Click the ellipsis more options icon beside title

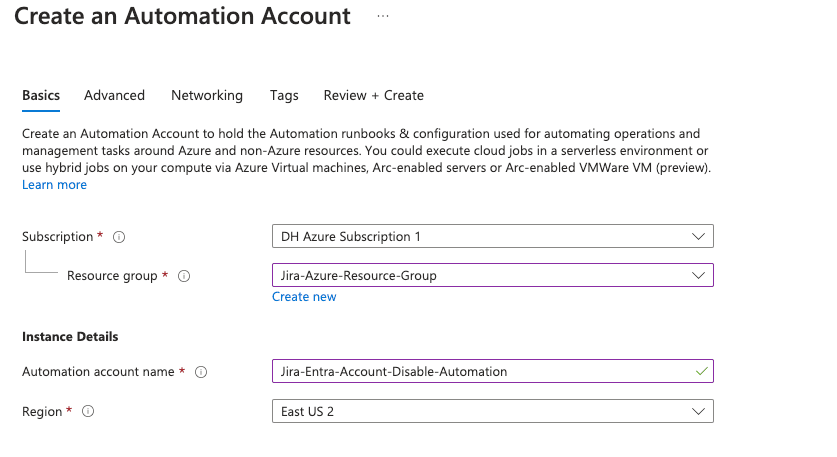pyautogui.click(x=382, y=17)
